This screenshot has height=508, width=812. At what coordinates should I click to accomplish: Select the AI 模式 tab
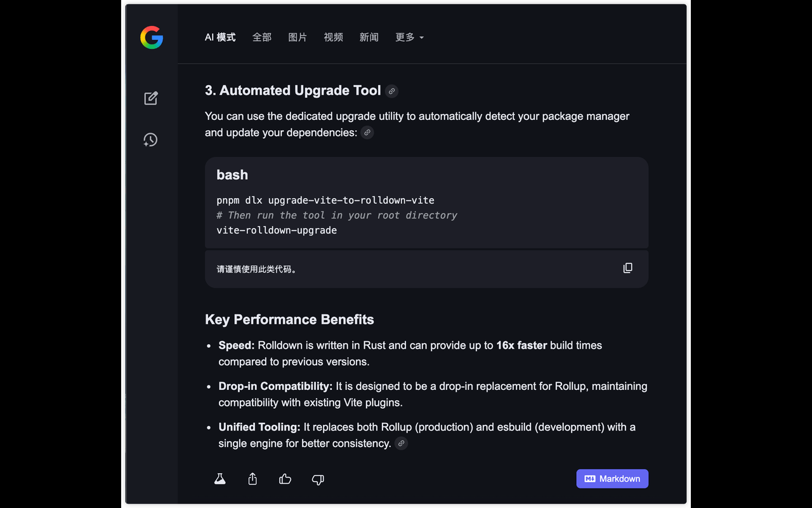(220, 37)
